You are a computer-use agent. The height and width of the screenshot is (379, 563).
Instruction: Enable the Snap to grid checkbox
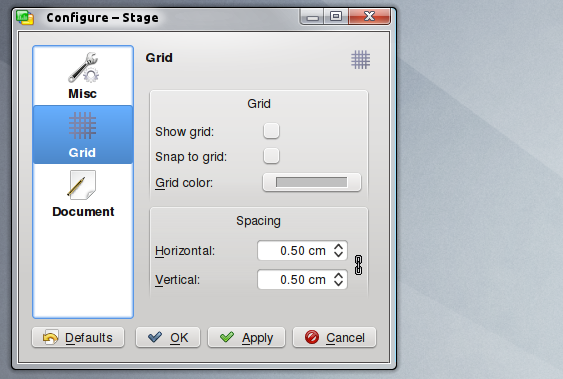coord(271,156)
